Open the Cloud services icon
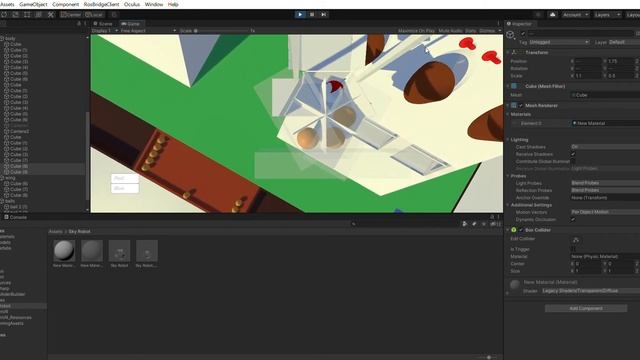The width and height of the screenshot is (640, 360). pos(553,15)
